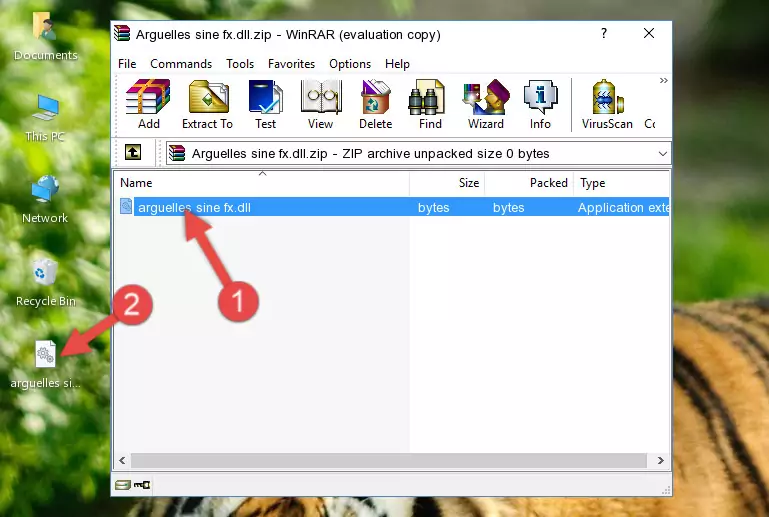Screen dimensions: 769x517
Task: Click the horizontal scrollbar left arrow
Action: click(x=122, y=461)
